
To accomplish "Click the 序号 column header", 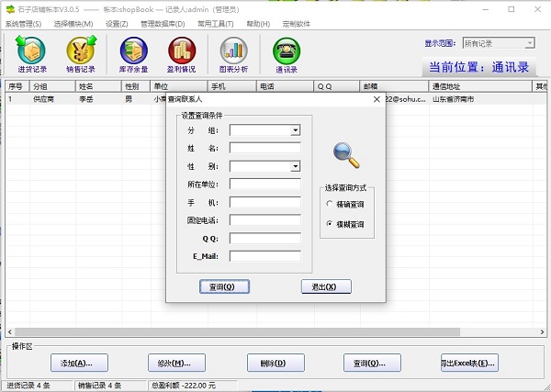I will click(x=17, y=86).
